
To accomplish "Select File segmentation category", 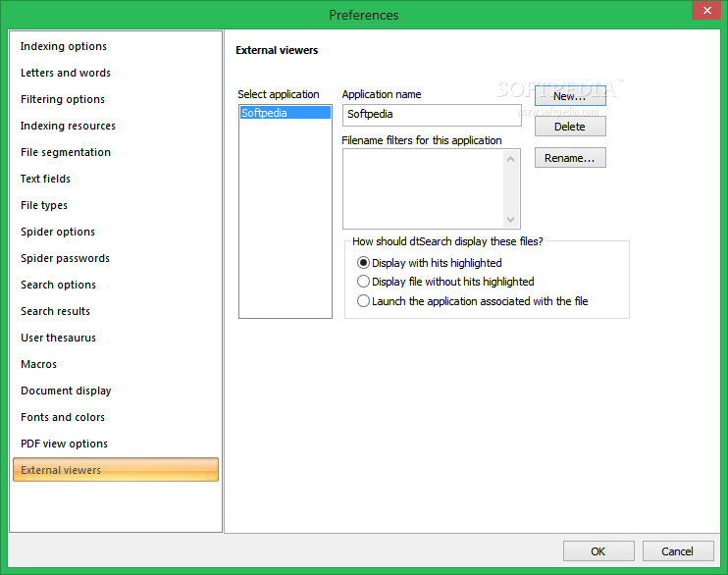I will click(x=66, y=152).
